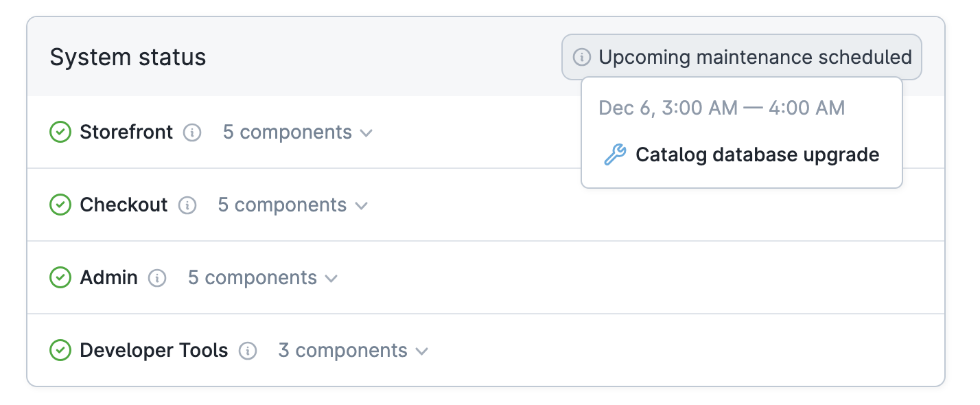Expand Storefront 5 components chevron
This screenshot has height=405, width=980.
coord(366,132)
